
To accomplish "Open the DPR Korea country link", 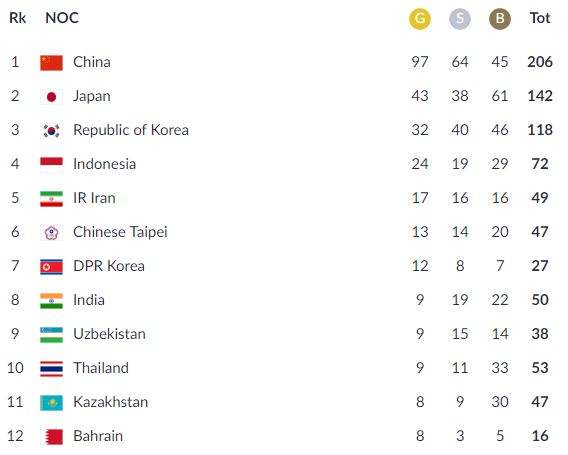I will click(109, 266).
